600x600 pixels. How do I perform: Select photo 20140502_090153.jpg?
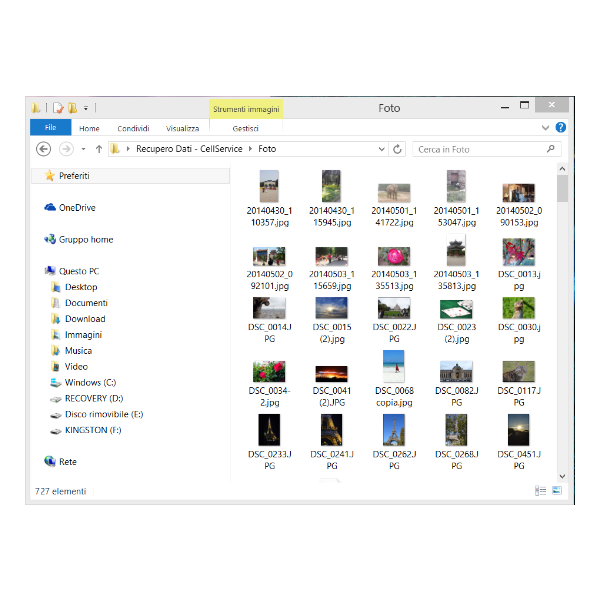pyautogui.click(x=519, y=205)
